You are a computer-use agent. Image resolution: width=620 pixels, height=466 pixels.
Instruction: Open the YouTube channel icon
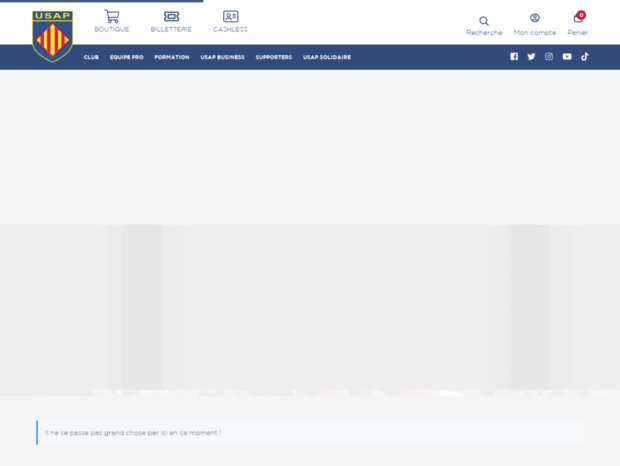tap(567, 57)
